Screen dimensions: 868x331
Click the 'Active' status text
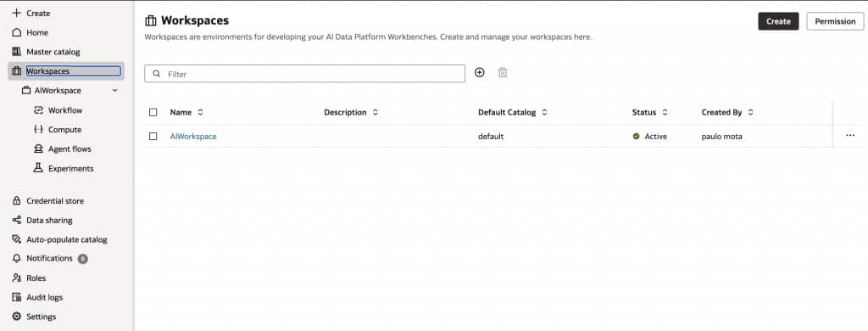pyautogui.click(x=656, y=136)
